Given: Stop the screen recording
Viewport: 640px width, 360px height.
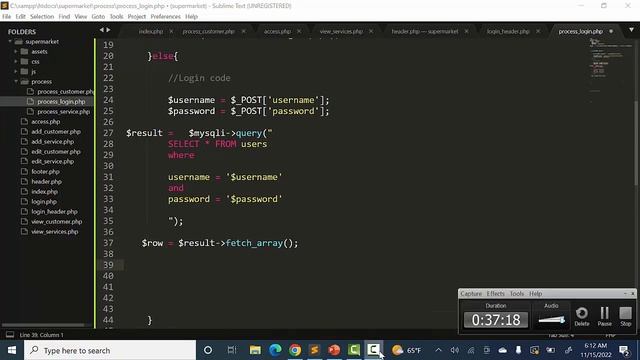Looking at the screenshot, I should pos(625,316).
